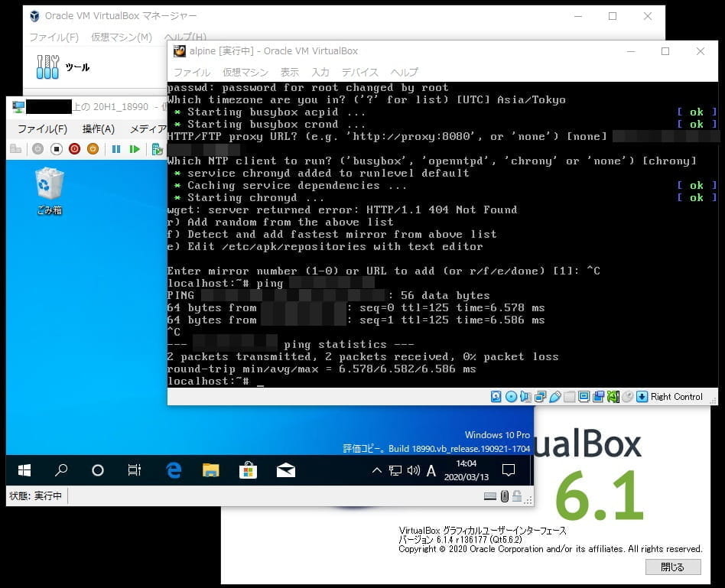Maximize the VirtualBox Manager window
This screenshot has width=725, height=588.
tap(613, 16)
